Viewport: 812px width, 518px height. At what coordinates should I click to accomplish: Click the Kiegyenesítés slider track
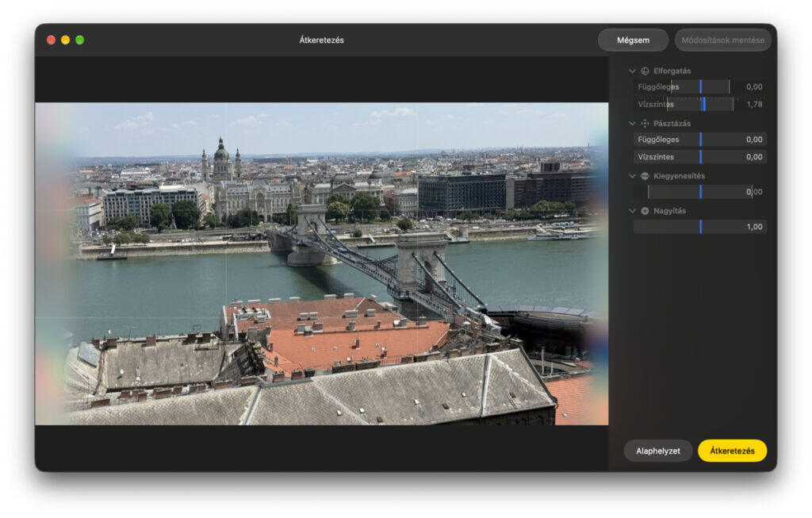tap(699, 192)
